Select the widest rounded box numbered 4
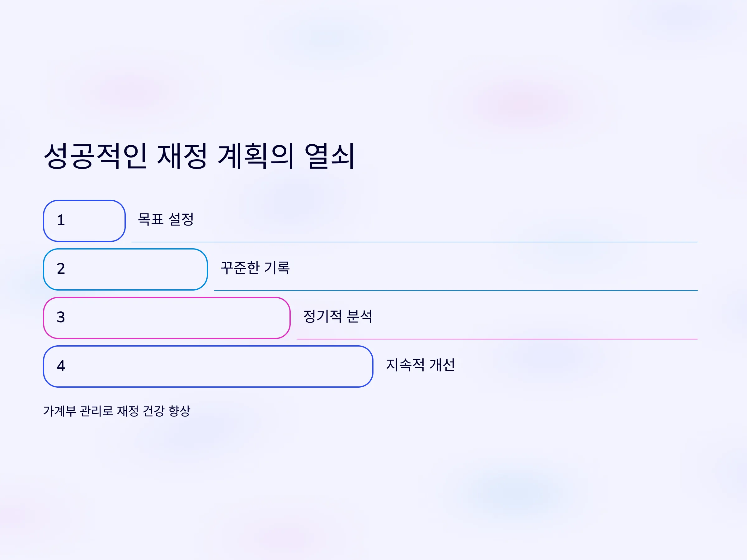 coord(208,366)
